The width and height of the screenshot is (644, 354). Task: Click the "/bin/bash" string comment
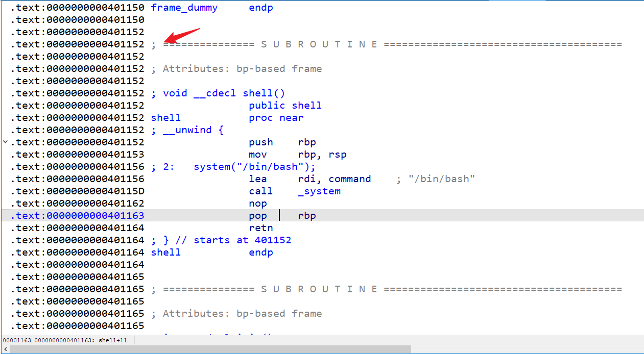(x=441, y=179)
